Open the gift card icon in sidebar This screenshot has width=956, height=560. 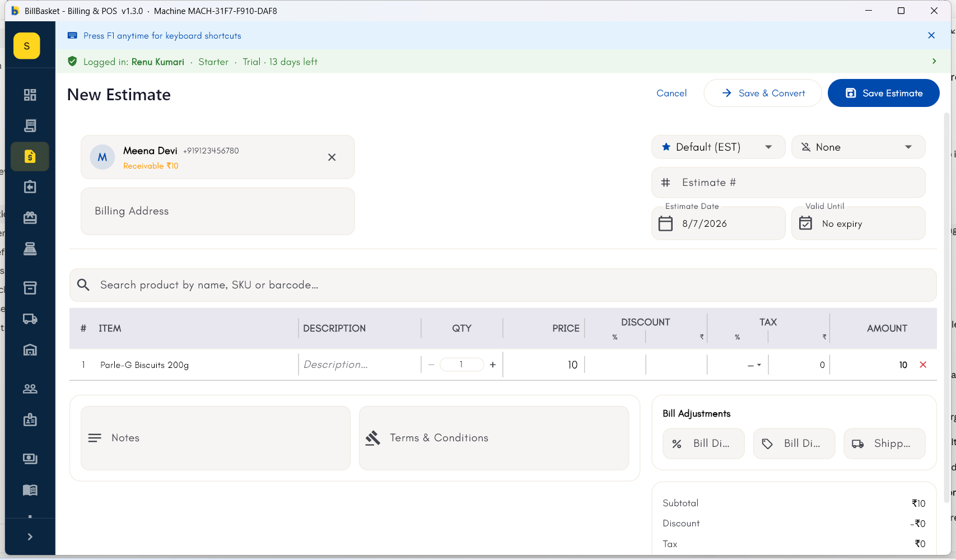30,217
